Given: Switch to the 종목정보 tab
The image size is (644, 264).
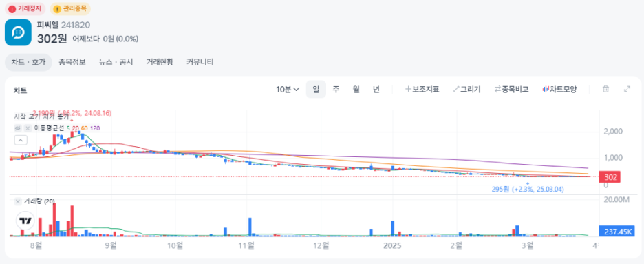Looking at the screenshot, I should [x=72, y=63].
